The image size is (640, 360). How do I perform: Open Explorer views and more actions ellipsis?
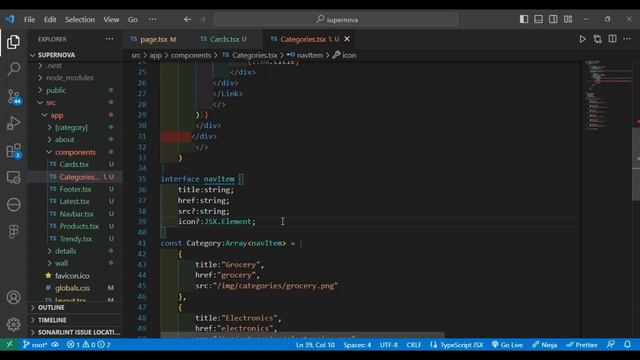pyautogui.click(x=109, y=39)
